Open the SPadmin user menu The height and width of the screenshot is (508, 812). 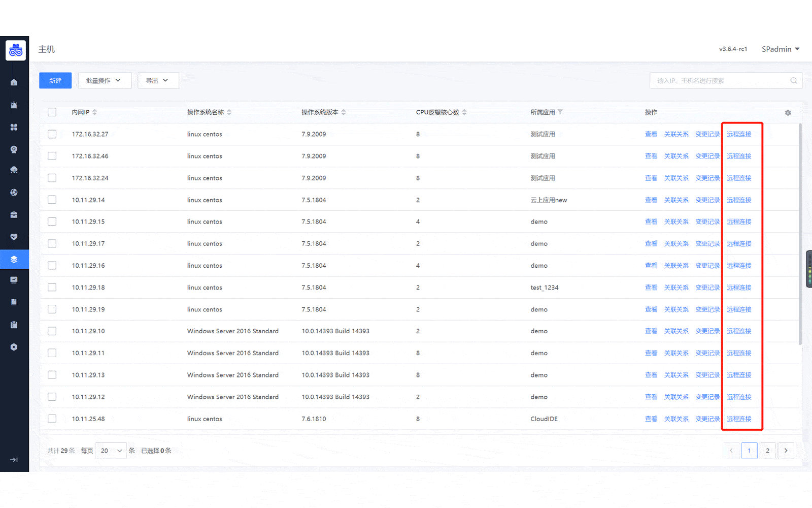pyautogui.click(x=781, y=49)
